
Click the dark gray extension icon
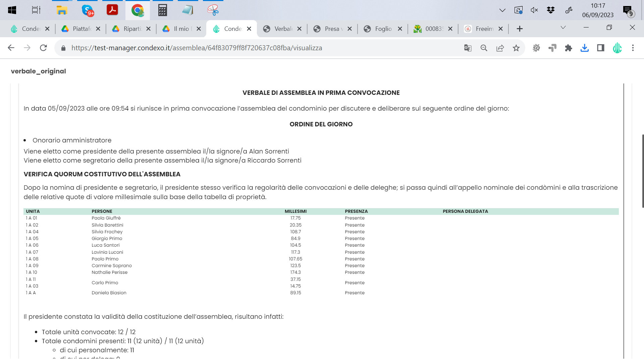552,48
